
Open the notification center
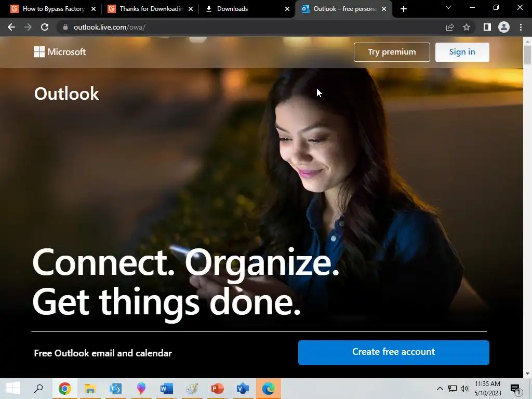click(515, 389)
